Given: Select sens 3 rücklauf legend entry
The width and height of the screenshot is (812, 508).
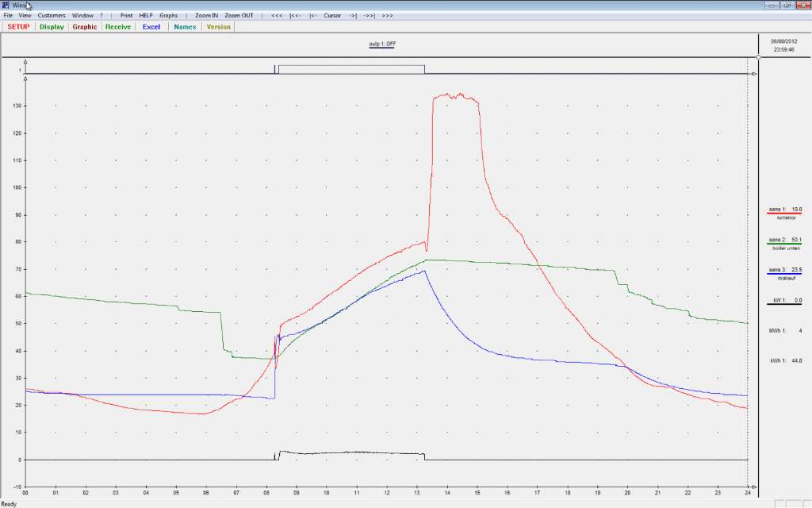Looking at the screenshot, I should (x=785, y=274).
